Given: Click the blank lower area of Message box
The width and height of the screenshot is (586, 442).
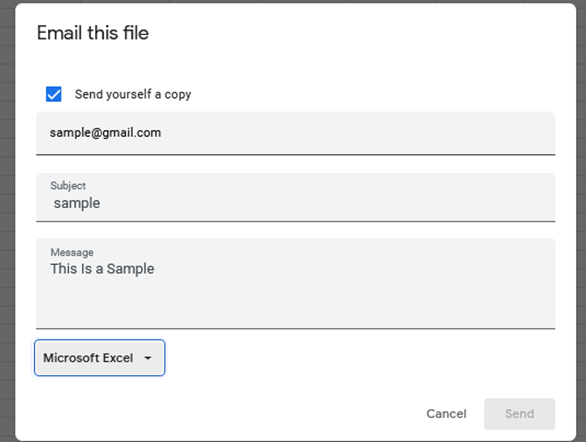Looking at the screenshot, I should tap(296, 305).
